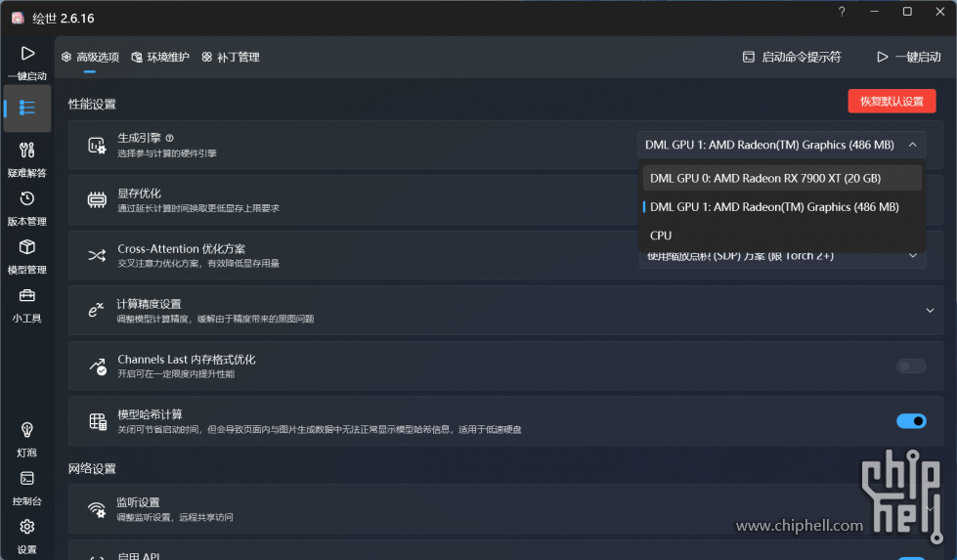Image resolution: width=957 pixels, height=560 pixels.
Task: Open 版本管理 history icon
Action: pos(26,198)
